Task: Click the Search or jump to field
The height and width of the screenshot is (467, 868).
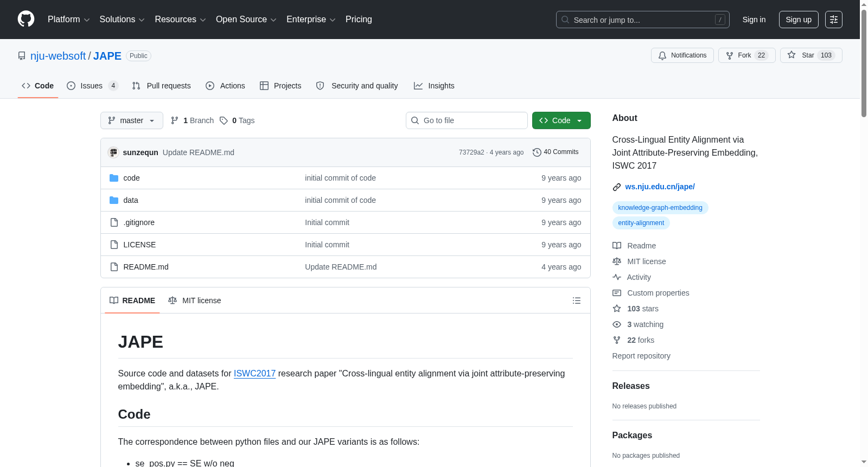Action: 643,20
